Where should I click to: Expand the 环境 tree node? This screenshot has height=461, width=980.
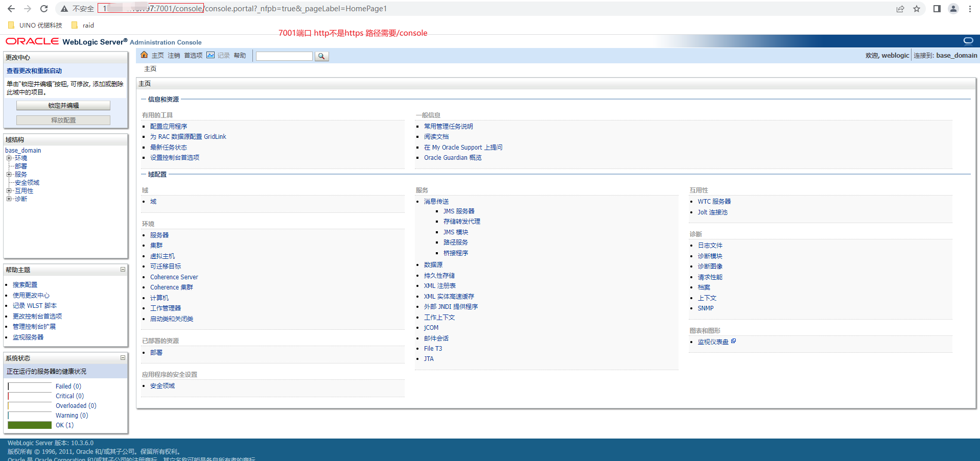pos(9,158)
